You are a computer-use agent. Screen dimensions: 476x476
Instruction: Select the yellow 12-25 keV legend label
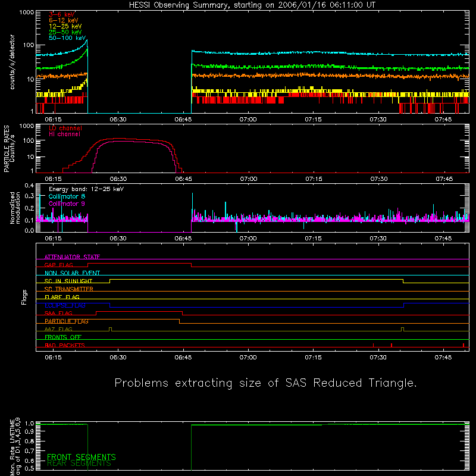pyautogui.click(x=65, y=26)
